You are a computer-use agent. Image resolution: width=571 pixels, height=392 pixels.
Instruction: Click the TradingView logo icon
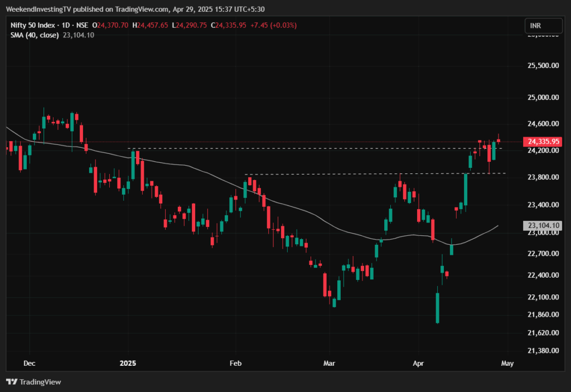point(12,382)
